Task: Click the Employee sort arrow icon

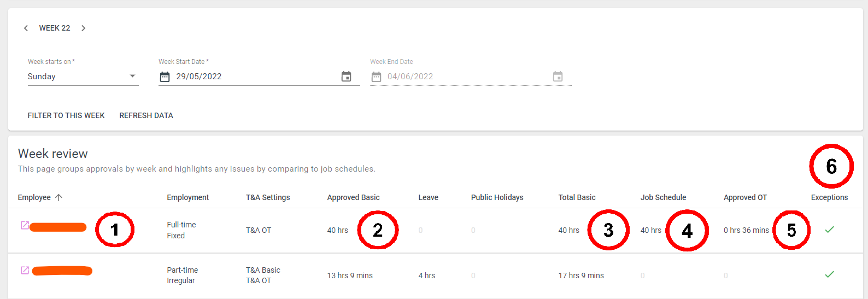Action: click(x=58, y=197)
